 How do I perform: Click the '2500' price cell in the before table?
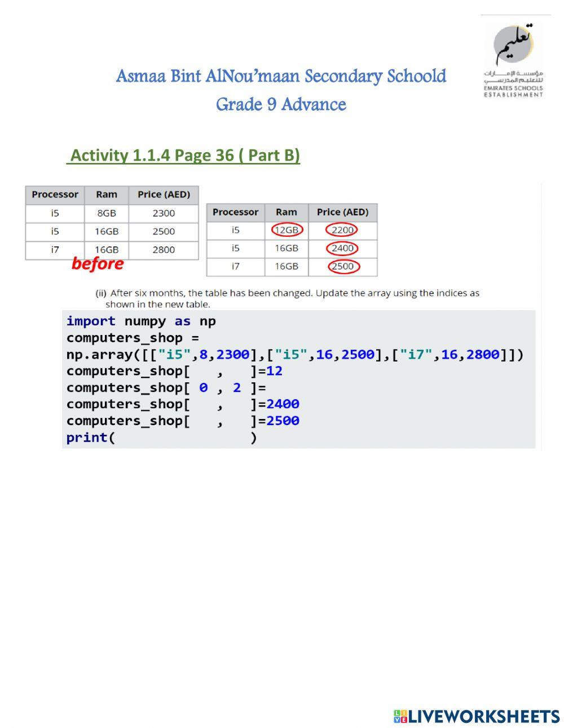164,231
